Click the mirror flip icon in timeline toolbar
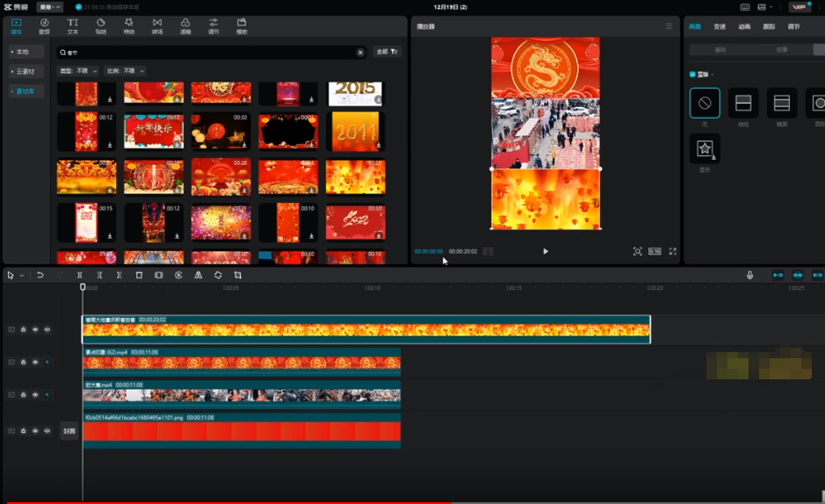Viewport: 825px width, 504px height. pos(198,275)
